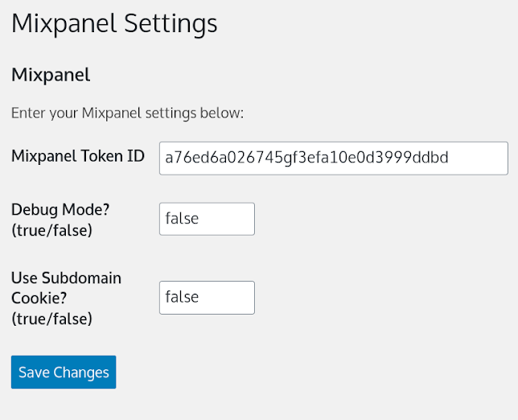Click the "false" value in Debug Mode field
This screenshot has width=518, height=420.
(x=182, y=219)
